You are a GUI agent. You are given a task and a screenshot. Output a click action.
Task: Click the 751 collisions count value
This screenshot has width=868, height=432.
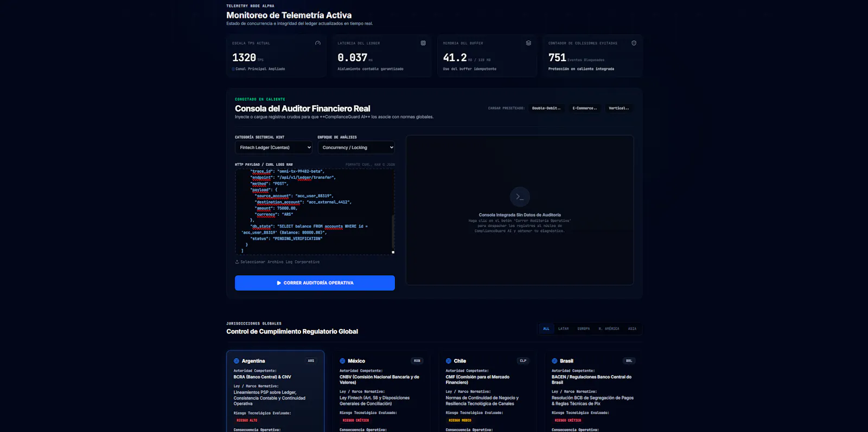[557, 57]
